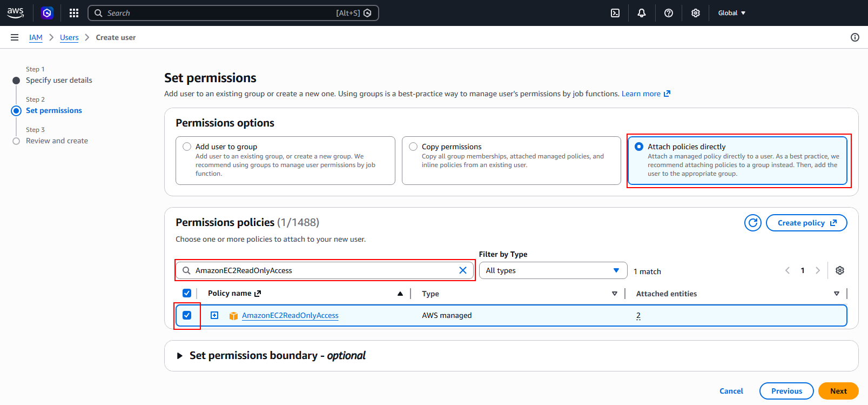The height and width of the screenshot is (405, 868).
Task: Open the notifications bell
Action: (642, 13)
